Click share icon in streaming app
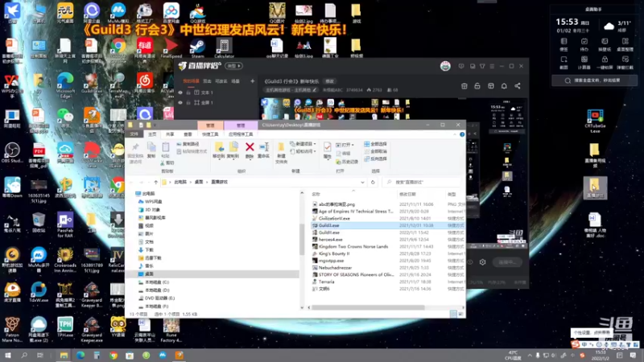Screen dimensions: 644x362 pyautogui.click(x=518, y=86)
